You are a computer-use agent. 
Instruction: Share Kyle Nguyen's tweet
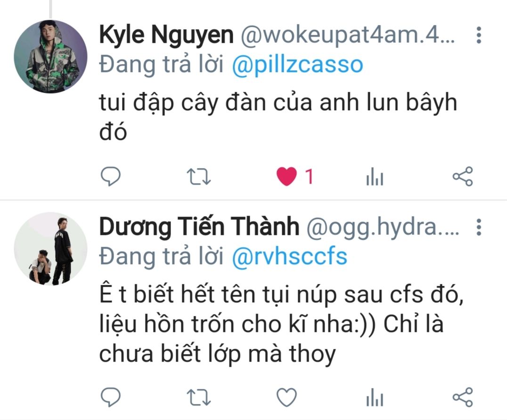(x=463, y=177)
